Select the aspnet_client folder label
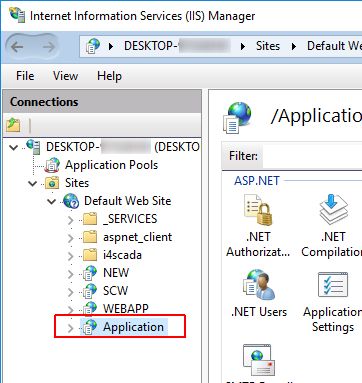Image resolution: width=362 pixels, height=383 pixels. click(x=137, y=237)
